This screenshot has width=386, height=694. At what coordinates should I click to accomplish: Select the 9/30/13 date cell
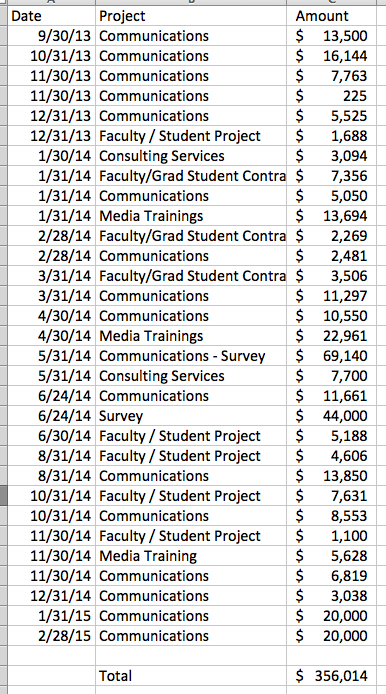coord(51,36)
